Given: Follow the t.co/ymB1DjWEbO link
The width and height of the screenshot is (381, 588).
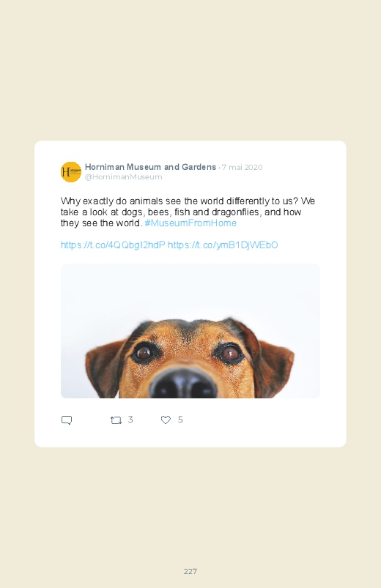Looking at the screenshot, I should (x=223, y=245).
